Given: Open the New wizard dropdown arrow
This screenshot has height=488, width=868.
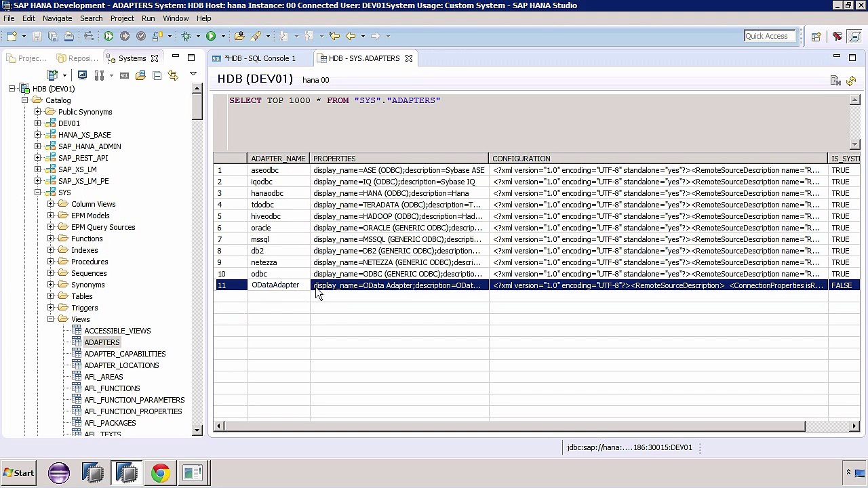Looking at the screenshot, I should click(23, 37).
